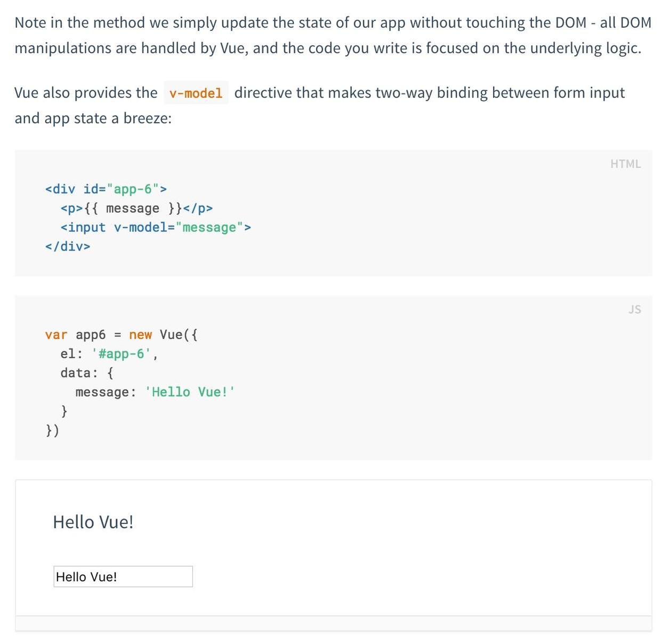This screenshot has height=644, width=661.
Task: Click the var keyword in JS code
Action: coord(56,335)
